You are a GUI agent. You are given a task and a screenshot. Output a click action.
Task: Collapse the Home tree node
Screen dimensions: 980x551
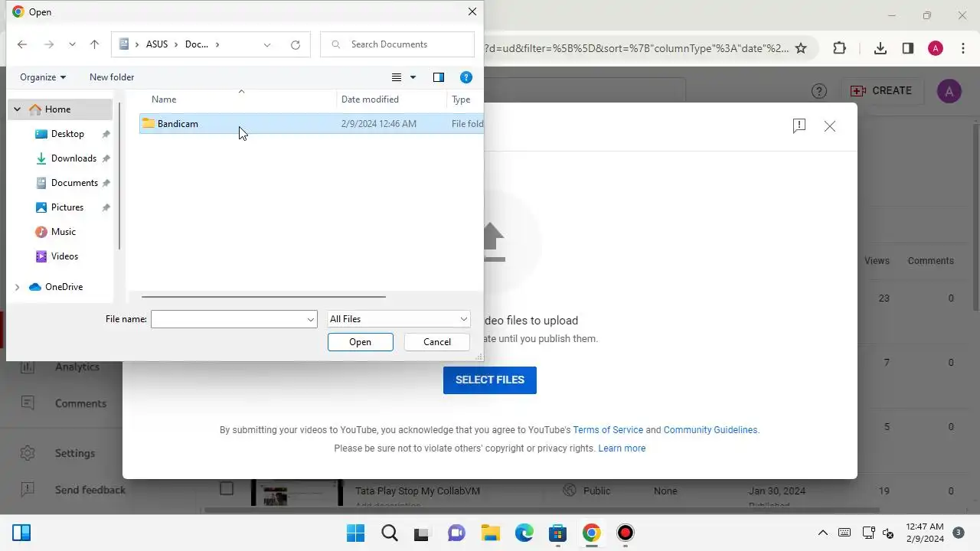(x=17, y=109)
